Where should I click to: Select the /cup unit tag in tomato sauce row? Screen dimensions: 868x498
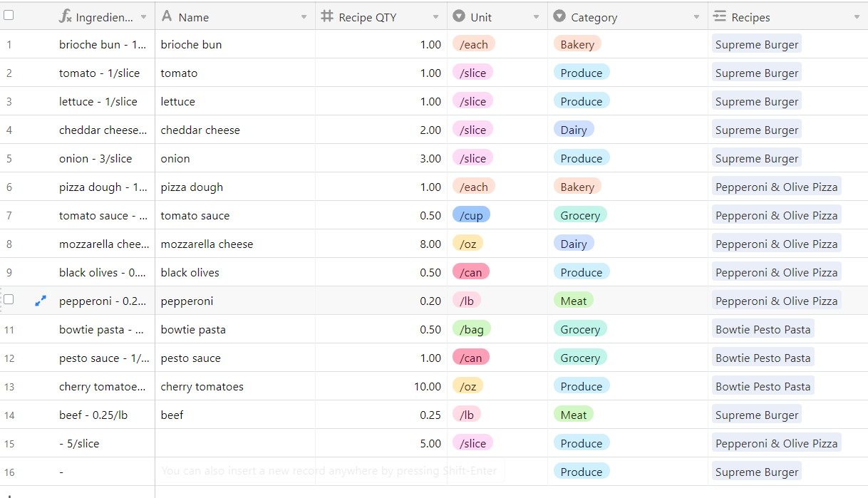[x=471, y=215]
